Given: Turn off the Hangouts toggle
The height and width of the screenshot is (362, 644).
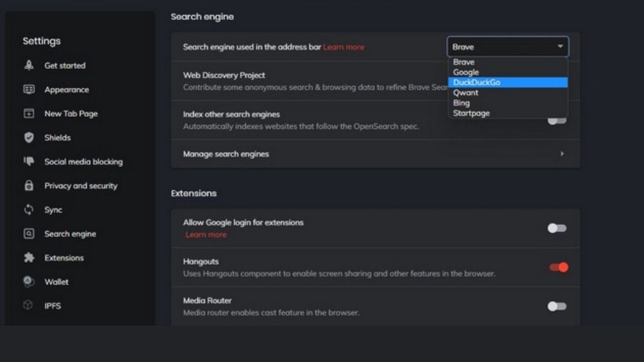Looking at the screenshot, I should click(558, 267).
